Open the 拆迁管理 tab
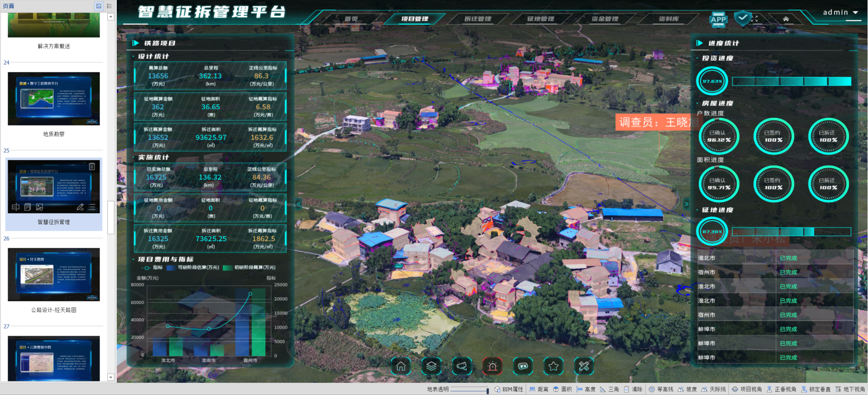The image size is (868, 395). 477,19
